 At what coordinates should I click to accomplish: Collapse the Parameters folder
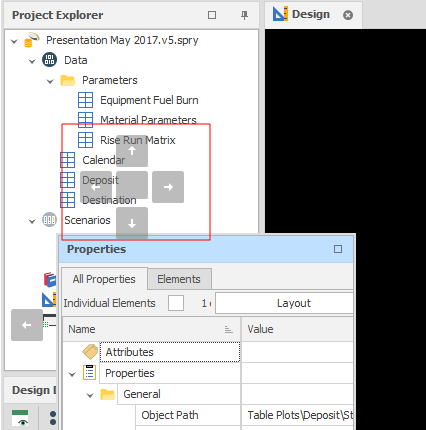[50, 81]
